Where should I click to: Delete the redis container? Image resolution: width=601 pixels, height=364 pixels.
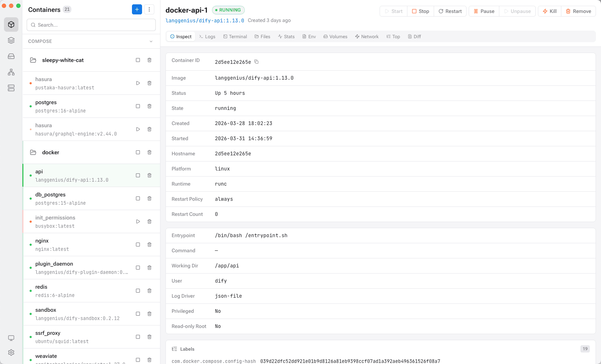point(149,291)
